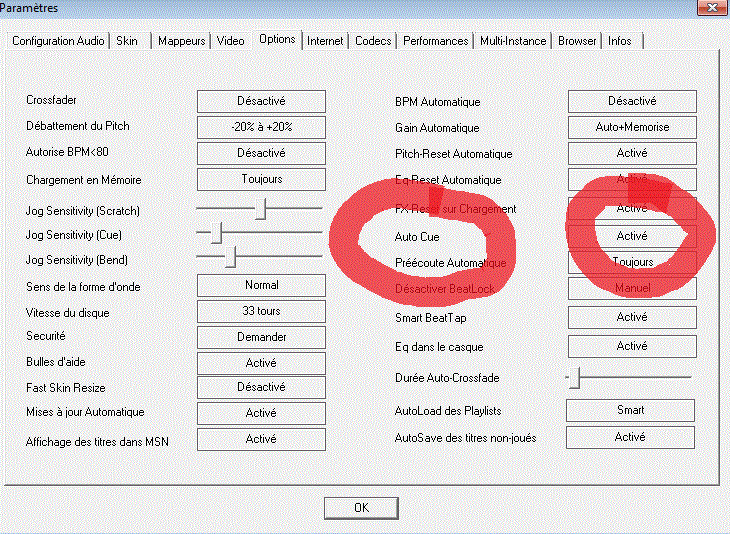Image resolution: width=746 pixels, height=550 pixels.
Task: Go to the Mappeurs tab
Action: click(181, 41)
